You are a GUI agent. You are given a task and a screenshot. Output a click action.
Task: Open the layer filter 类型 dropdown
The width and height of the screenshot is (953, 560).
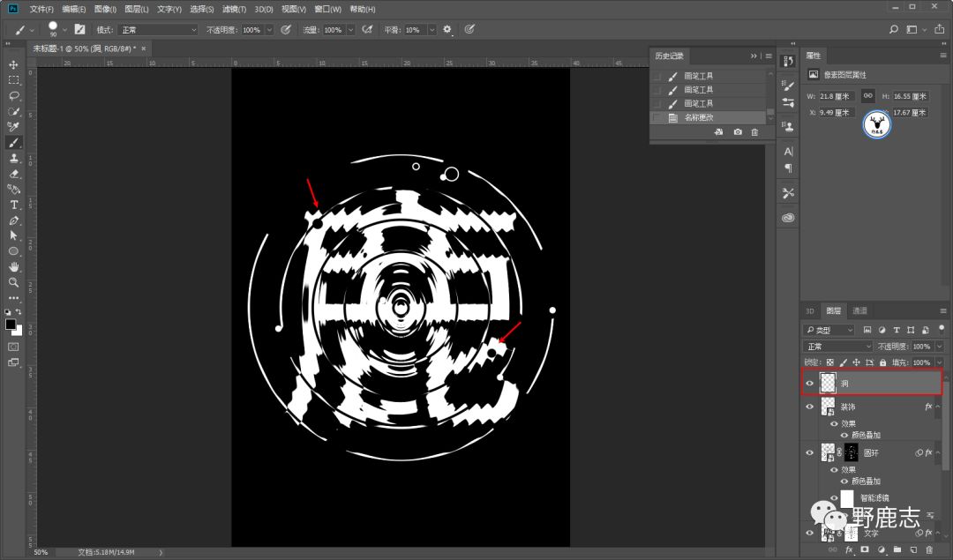coord(829,330)
